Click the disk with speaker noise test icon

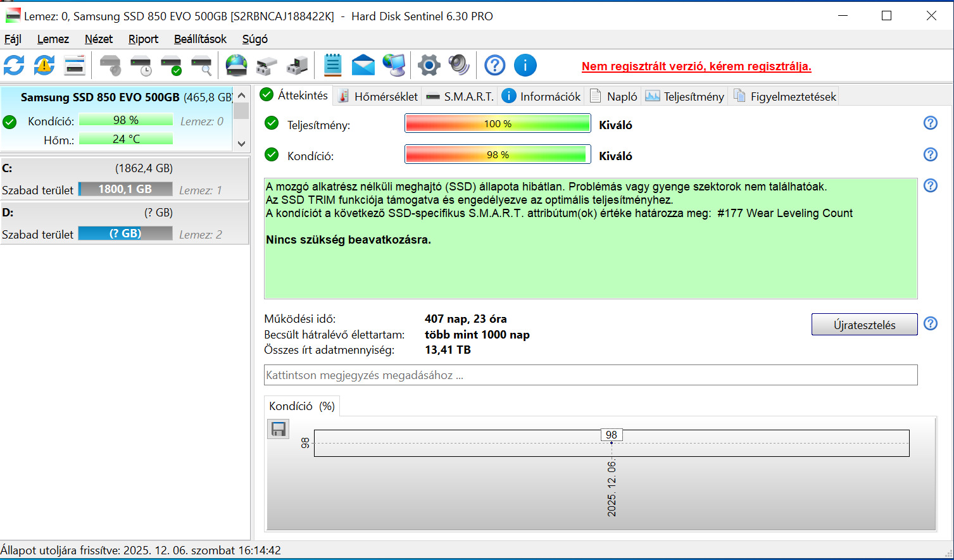(110, 65)
